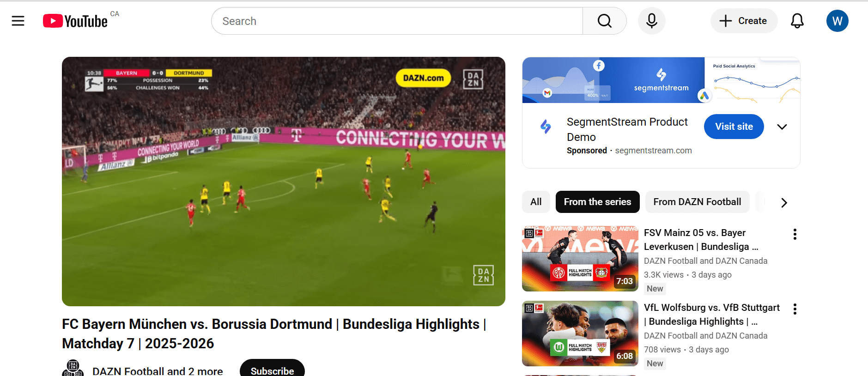Expand the SegmentStream ad chevron

tap(782, 127)
